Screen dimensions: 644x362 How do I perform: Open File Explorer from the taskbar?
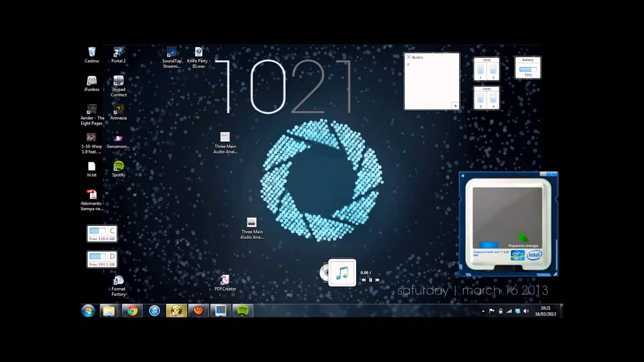[109, 311]
